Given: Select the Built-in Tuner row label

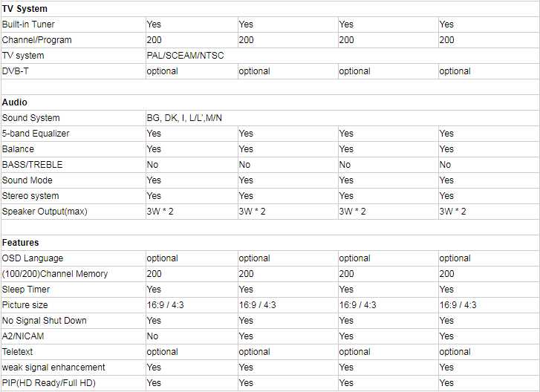Looking at the screenshot, I should [x=28, y=24].
